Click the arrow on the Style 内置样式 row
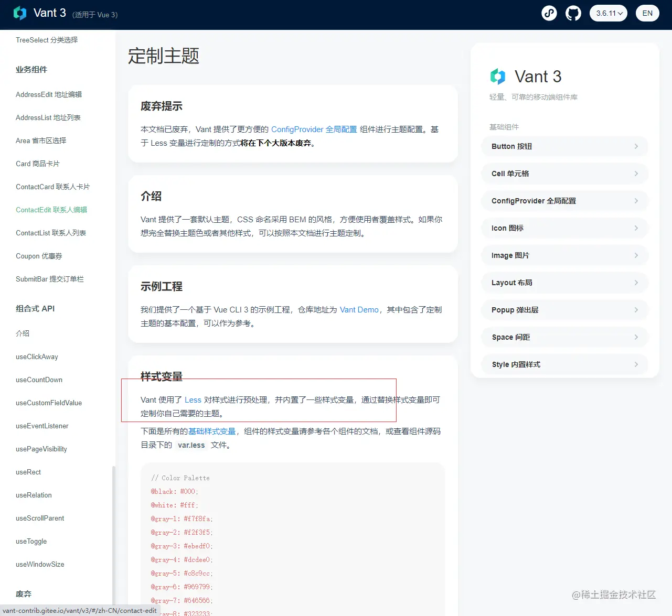The width and height of the screenshot is (672, 616). pos(636,364)
